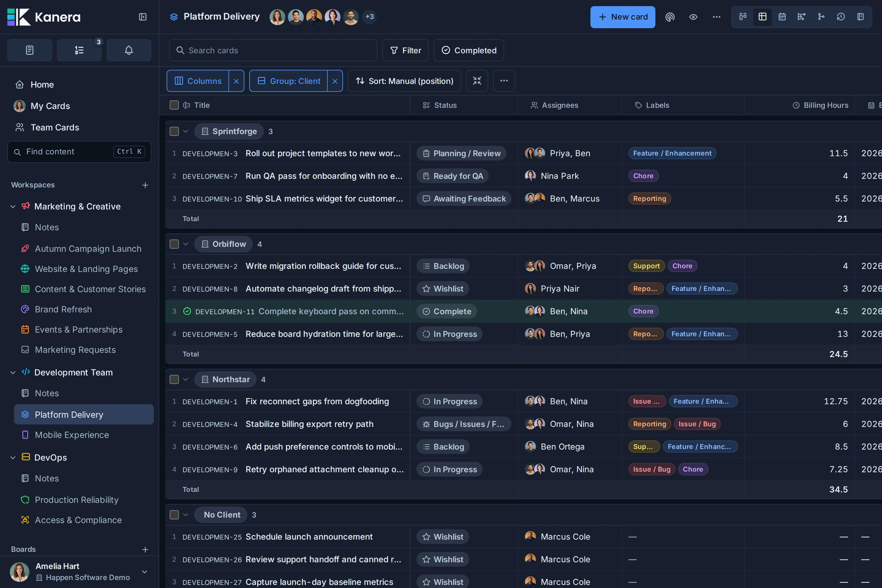
Task: Collapse the Development Team workspace
Action: pyautogui.click(x=13, y=373)
